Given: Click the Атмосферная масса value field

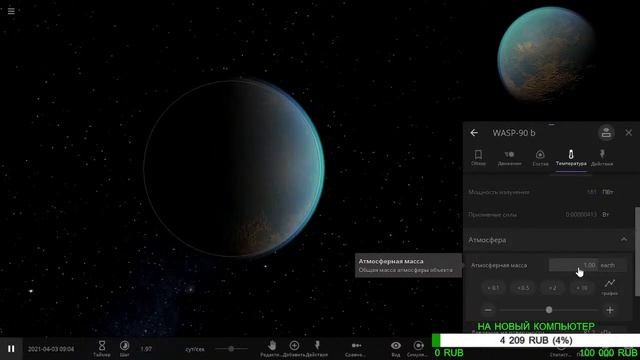Looking at the screenshot, I should point(573,265).
